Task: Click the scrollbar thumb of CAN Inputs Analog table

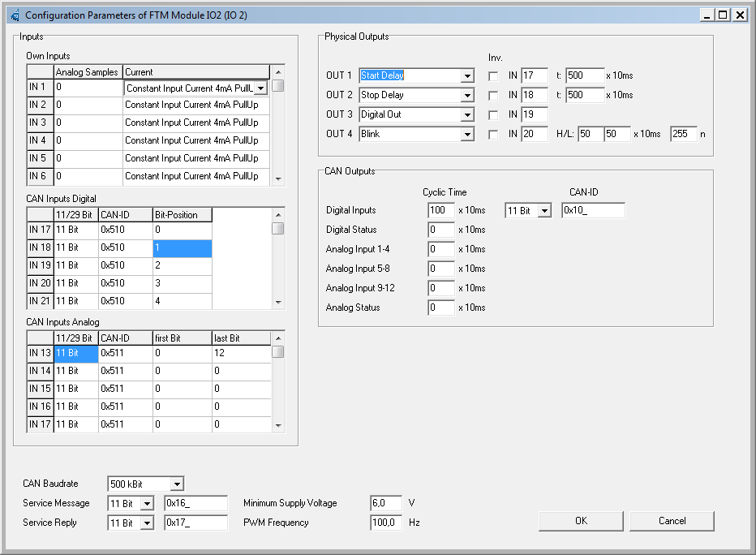Action: point(278,352)
